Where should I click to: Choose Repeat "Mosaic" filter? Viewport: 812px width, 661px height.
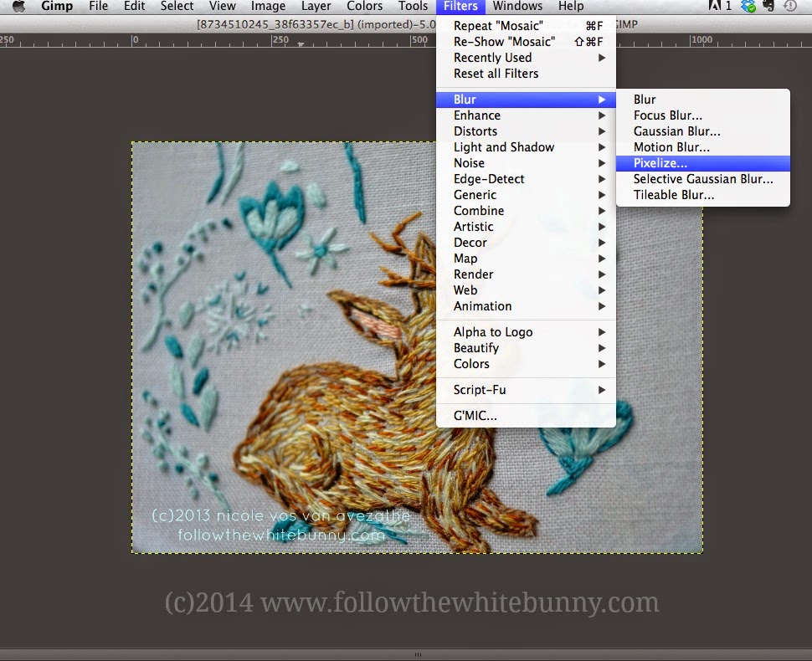click(527, 26)
